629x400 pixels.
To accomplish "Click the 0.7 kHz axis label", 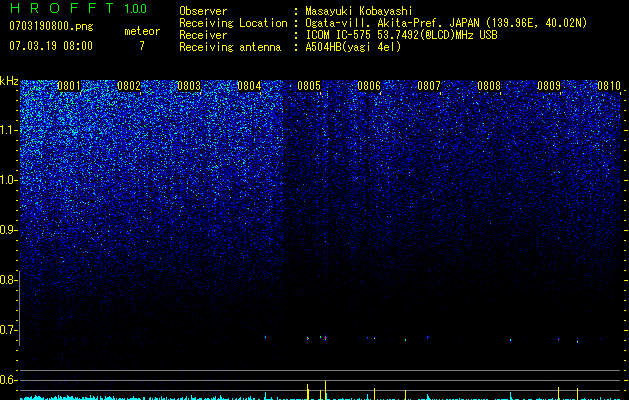I will tap(7, 330).
